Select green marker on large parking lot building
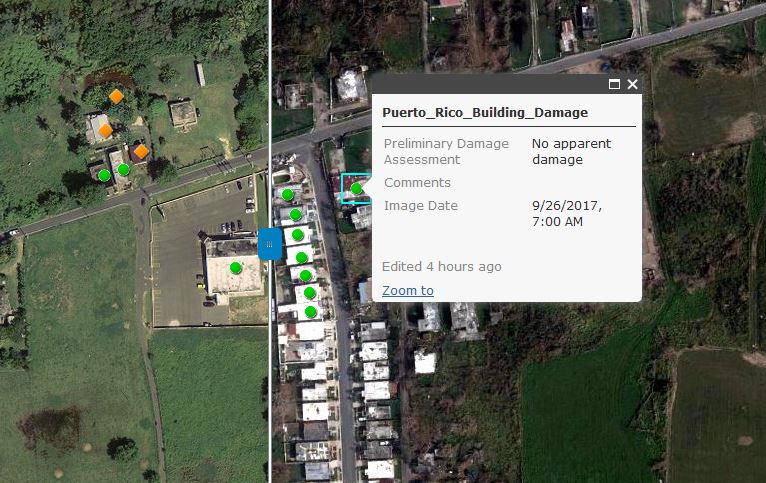The width and height of the screenshot is (766, 483). pos(236,268)
